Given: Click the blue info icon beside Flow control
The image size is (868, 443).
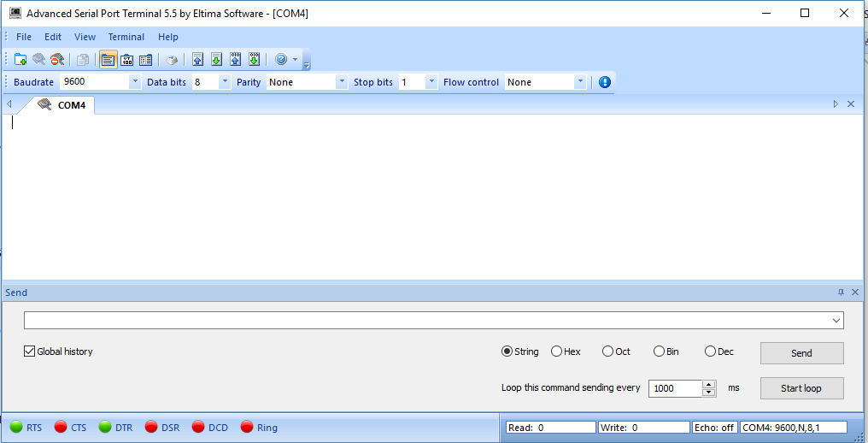Looking at the screenshot, I should (x=605, y=82).
